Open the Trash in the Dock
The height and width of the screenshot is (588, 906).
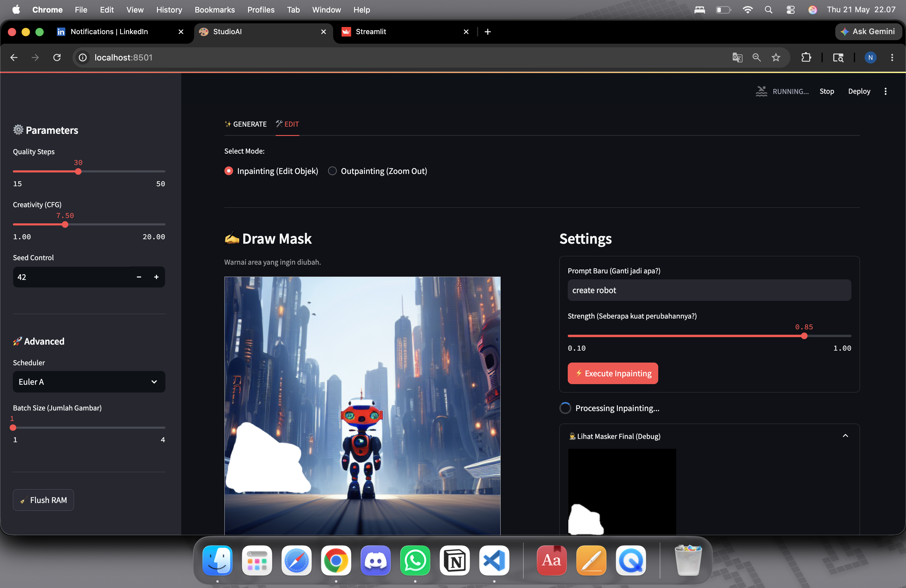point(688,560)
